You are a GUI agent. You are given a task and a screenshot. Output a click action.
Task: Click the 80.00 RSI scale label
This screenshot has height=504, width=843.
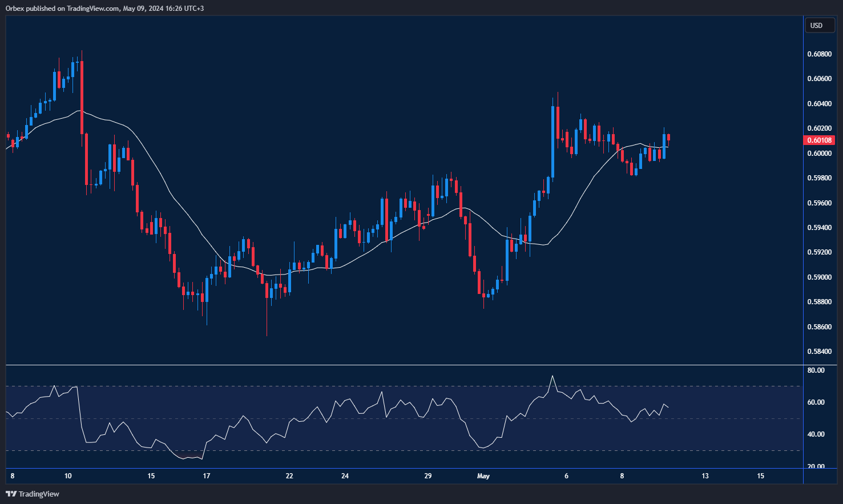pos(816,370)
